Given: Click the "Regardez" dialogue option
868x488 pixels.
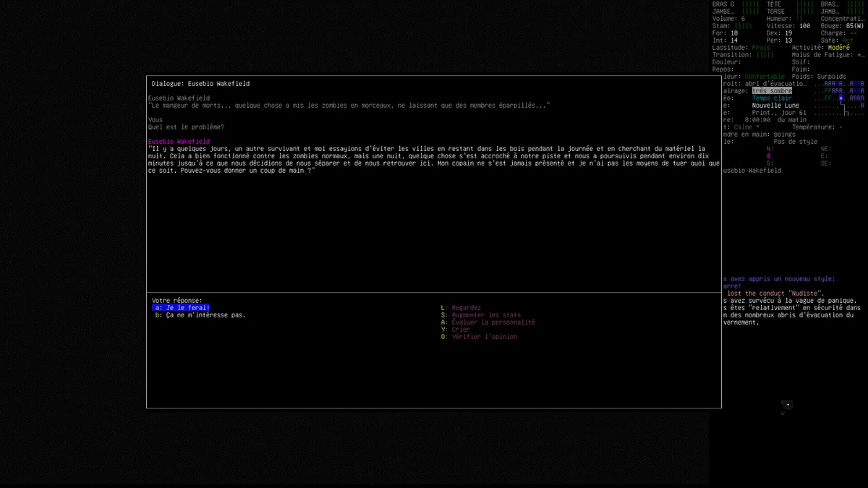Looking at the screenshot, I should [465, 308].
